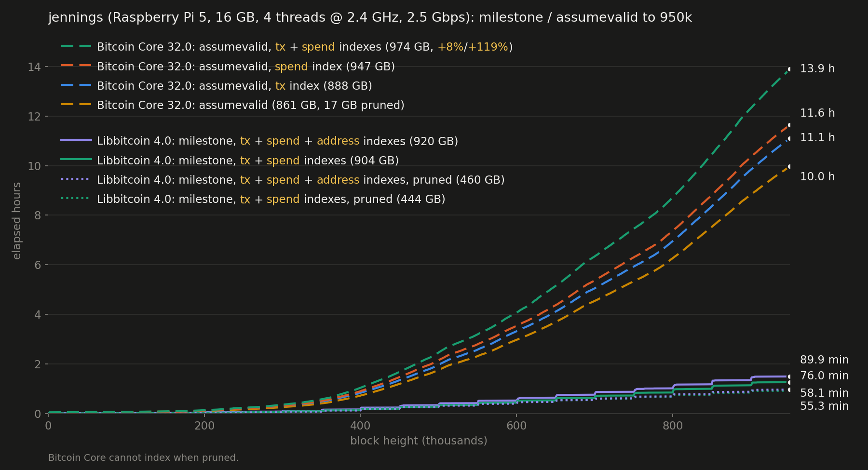Click the amber dashed swatch for assumevalid (861 GB)
The width and height of the screenshot is (868, 470).
tap(76, 104)
